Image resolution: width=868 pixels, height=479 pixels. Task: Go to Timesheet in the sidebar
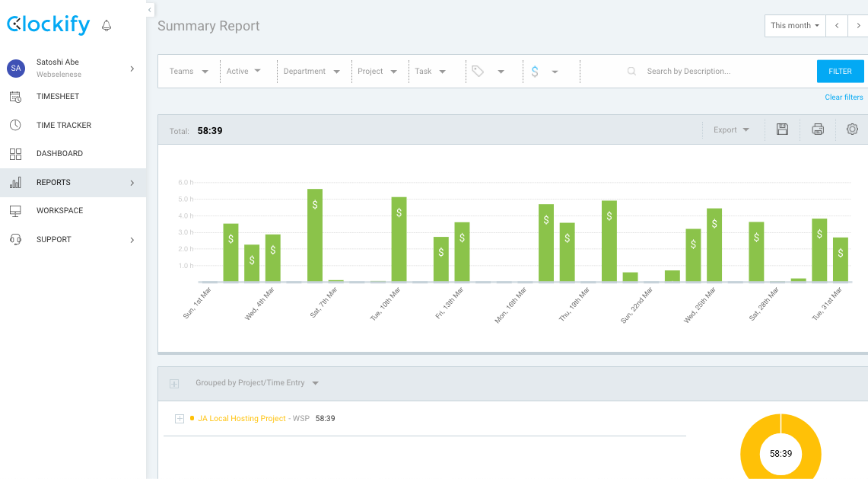(58, 97)
